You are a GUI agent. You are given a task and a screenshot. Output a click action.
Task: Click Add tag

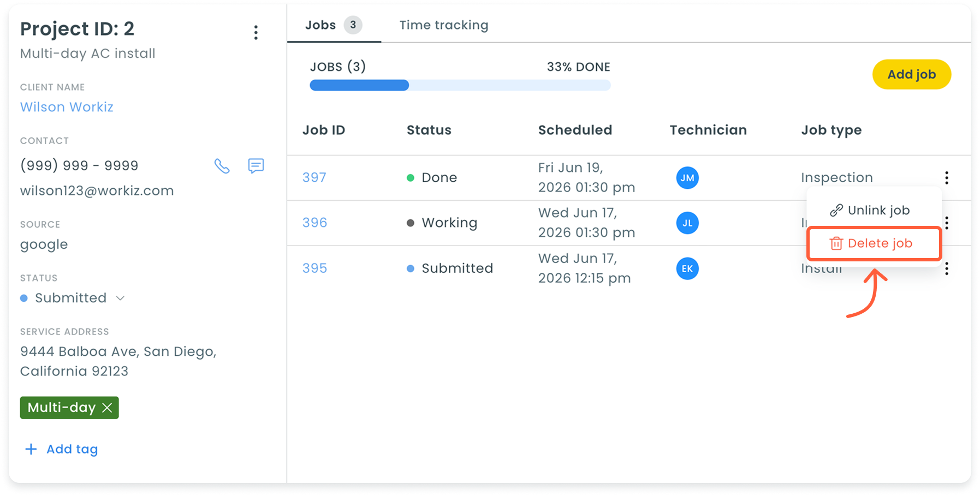(62, 449)
